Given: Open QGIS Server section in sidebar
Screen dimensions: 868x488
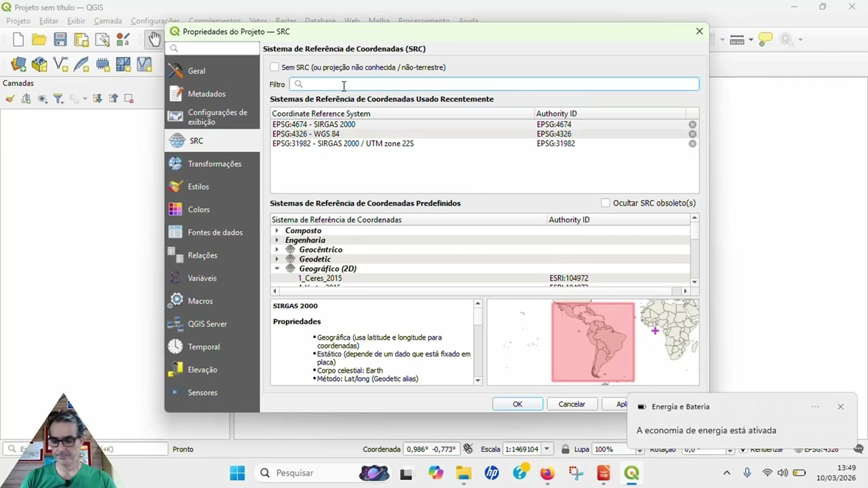Looking at the screenshot, I should [212, 324].
